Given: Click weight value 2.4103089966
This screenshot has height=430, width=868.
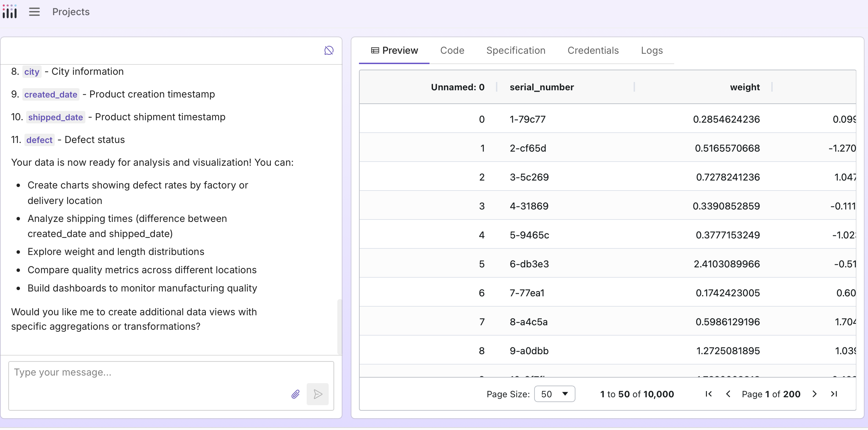Looking at the screenshot, I should coord(727,264).
